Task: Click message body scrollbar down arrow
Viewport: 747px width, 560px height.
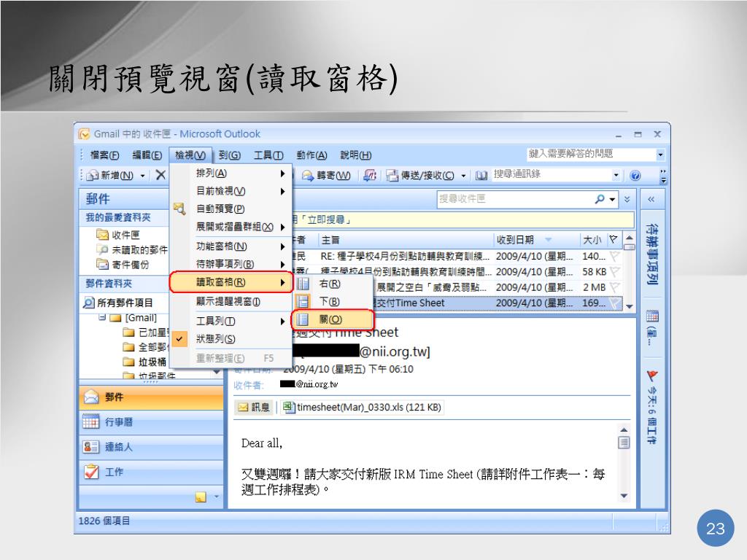Action: 624,496
